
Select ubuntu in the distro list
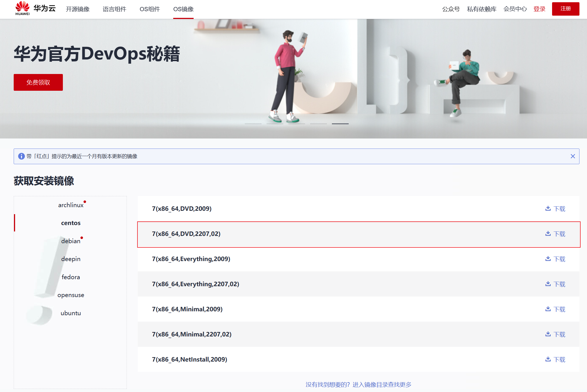pyautogui.click(x=71, y=313)
